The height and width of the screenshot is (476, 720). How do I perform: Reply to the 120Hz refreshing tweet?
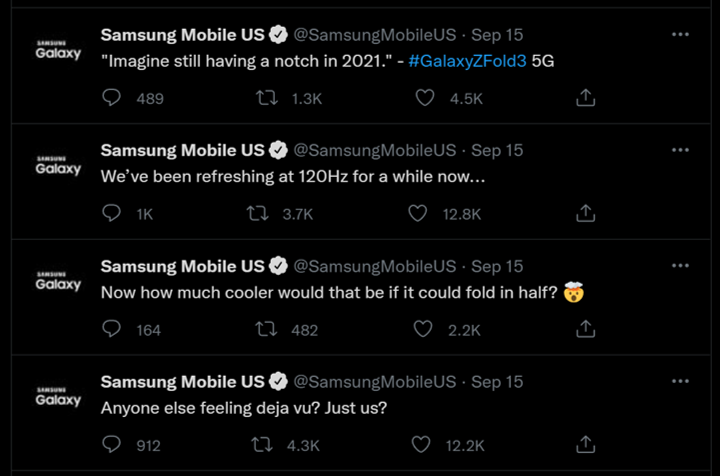pos(113,213)
